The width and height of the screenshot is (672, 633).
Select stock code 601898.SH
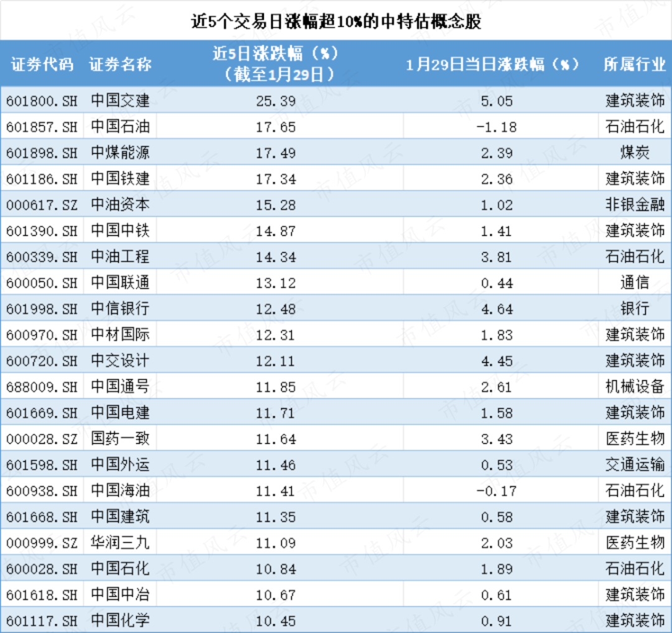click(x=42, y=153)
